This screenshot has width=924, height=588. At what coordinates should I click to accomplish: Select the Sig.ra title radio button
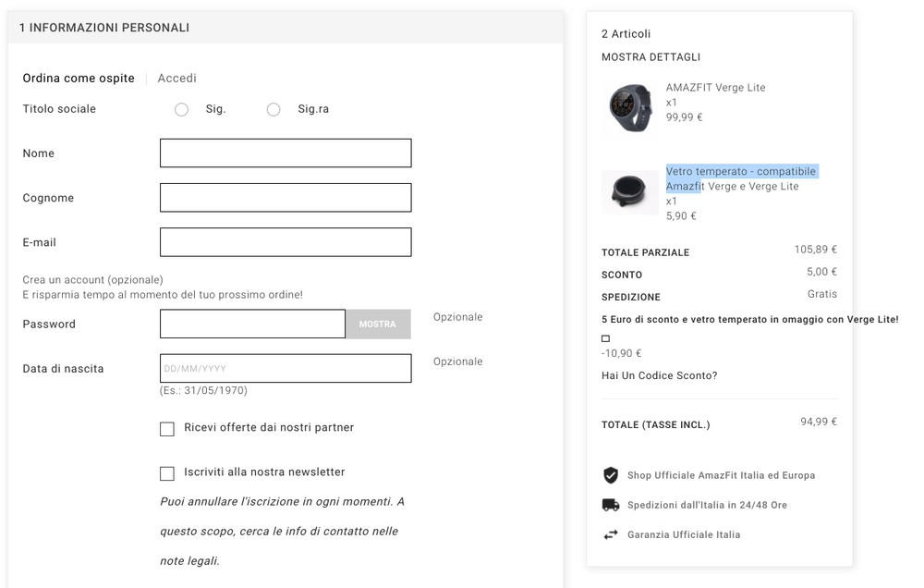click(x=274, y=109)
